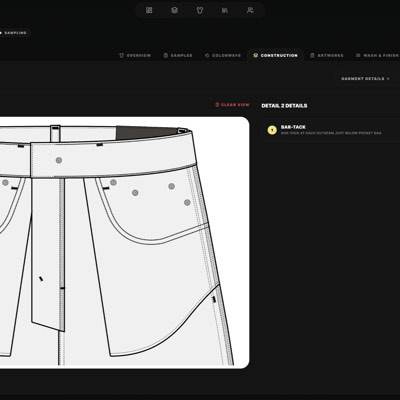The image size is (400, 400).
Task: Open the box package icon in top navigation
Action: point(174,10)
